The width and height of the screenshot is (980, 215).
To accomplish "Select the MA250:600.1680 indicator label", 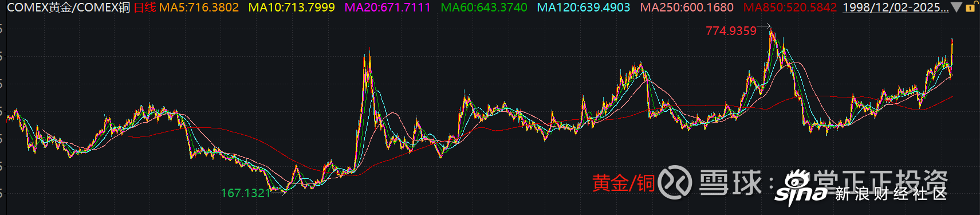I will (x=686, y=7).
